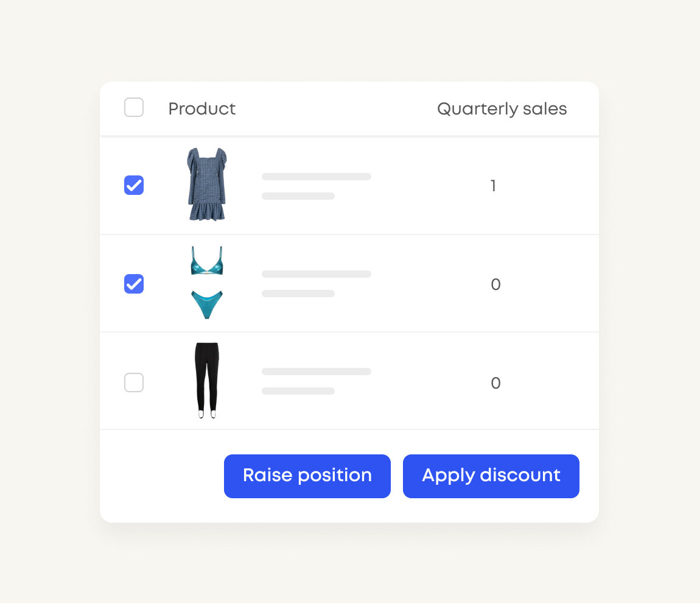
Task: Open the blue dress product image
Action: pyautogui.click(x=207, y=184)
